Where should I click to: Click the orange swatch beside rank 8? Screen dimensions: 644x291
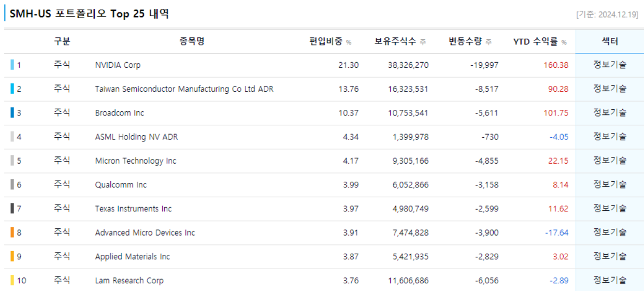pos(12,232)
